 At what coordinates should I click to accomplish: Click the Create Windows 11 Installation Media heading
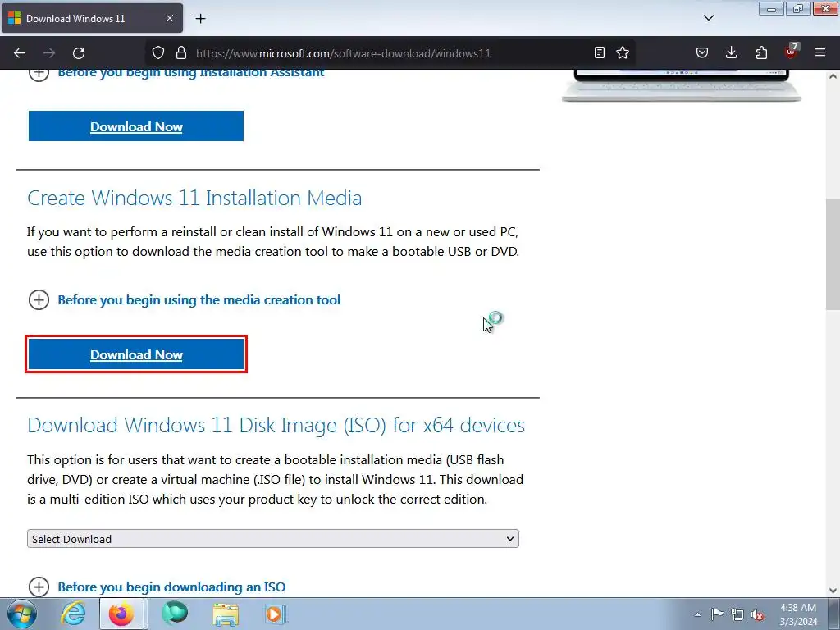point(194,199)
